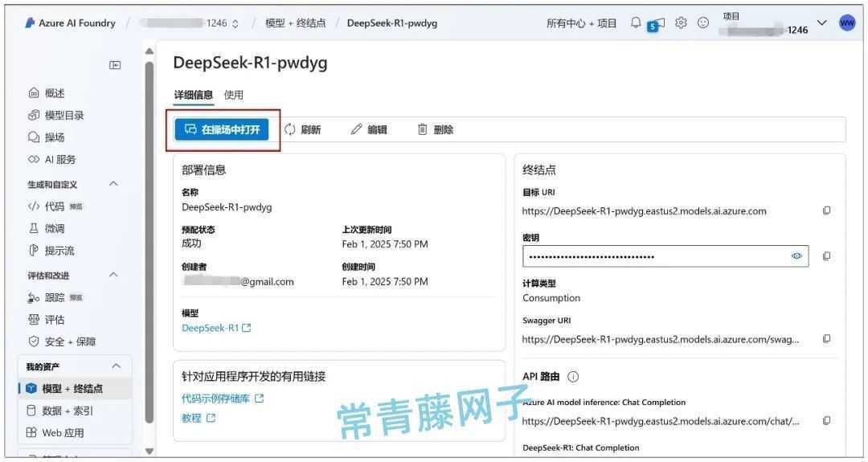Screen dimensions: 868x462
Task: Click the key password field
Action: [x=665, y=256]
